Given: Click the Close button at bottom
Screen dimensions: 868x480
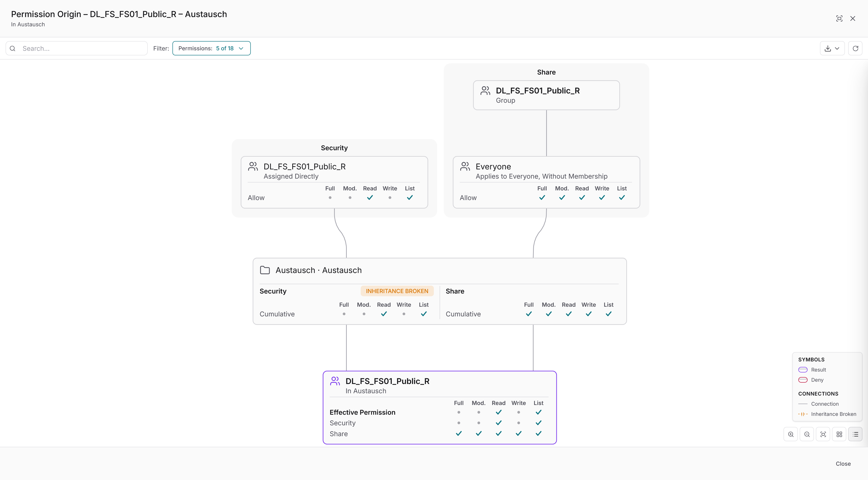Looking at the screenshot, I should click(x=843, y=463).
